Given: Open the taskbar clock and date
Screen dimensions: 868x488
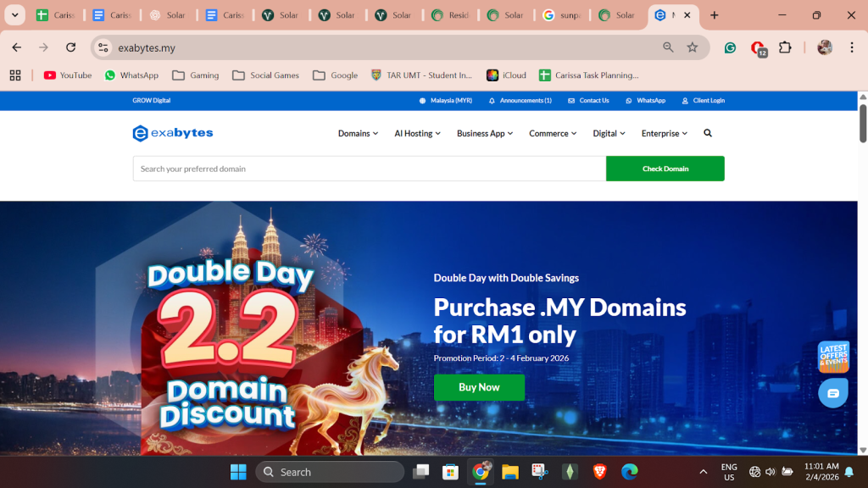Looking at the screenshot, I should [821, 472].
